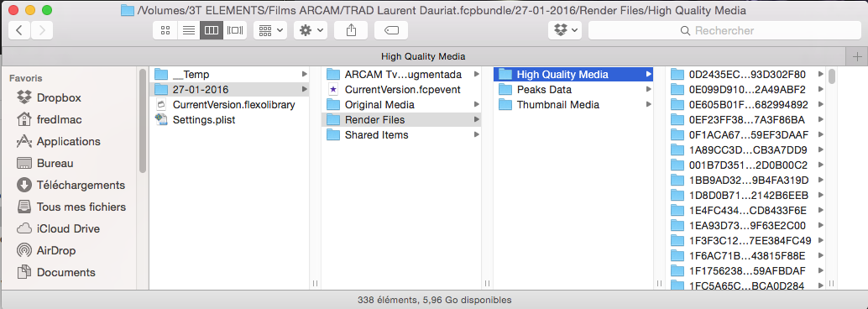
Task: Open the item arrangement dropdown
Action: coord(270,30)
